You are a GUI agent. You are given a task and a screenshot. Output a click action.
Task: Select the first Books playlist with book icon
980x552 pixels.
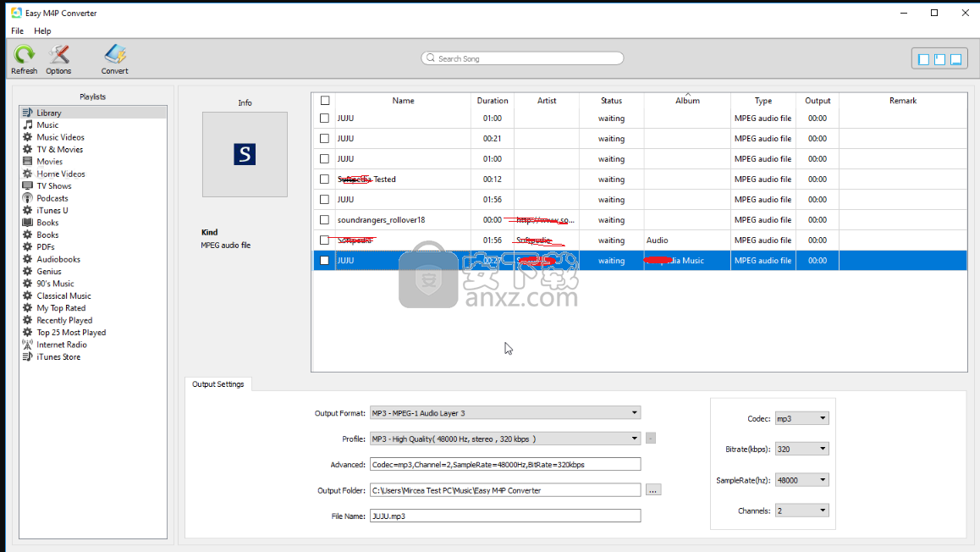[x=47, y=223]
